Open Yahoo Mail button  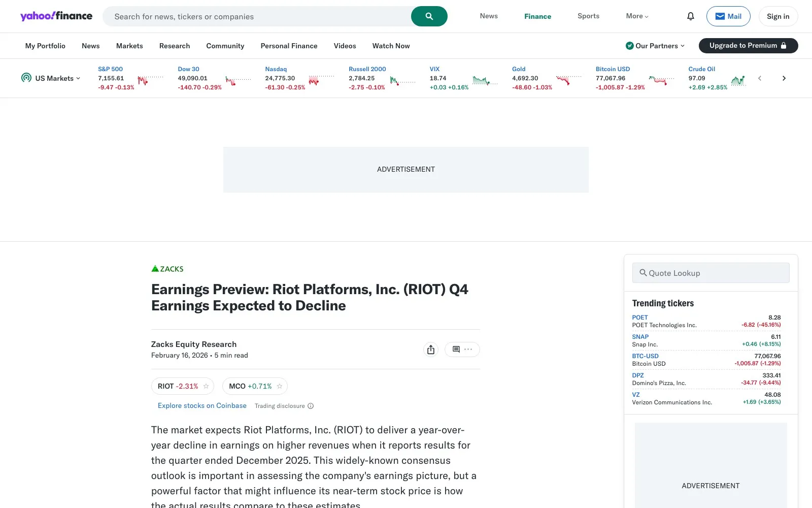(728, 16)
